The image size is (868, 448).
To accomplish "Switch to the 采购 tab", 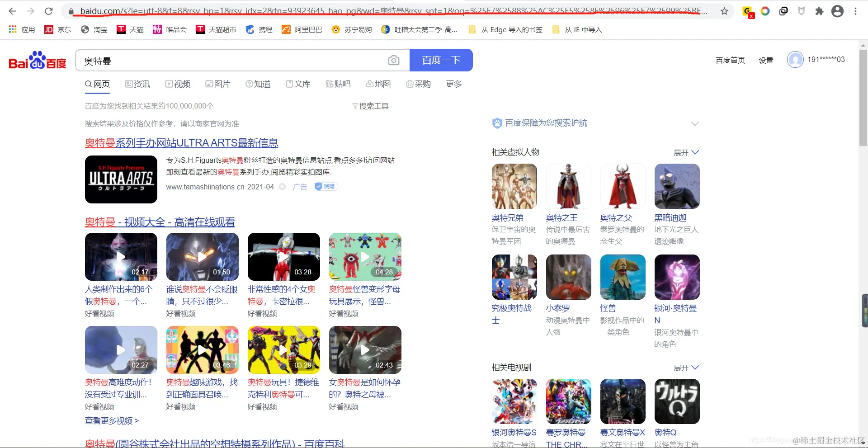I will pos(418,84).
